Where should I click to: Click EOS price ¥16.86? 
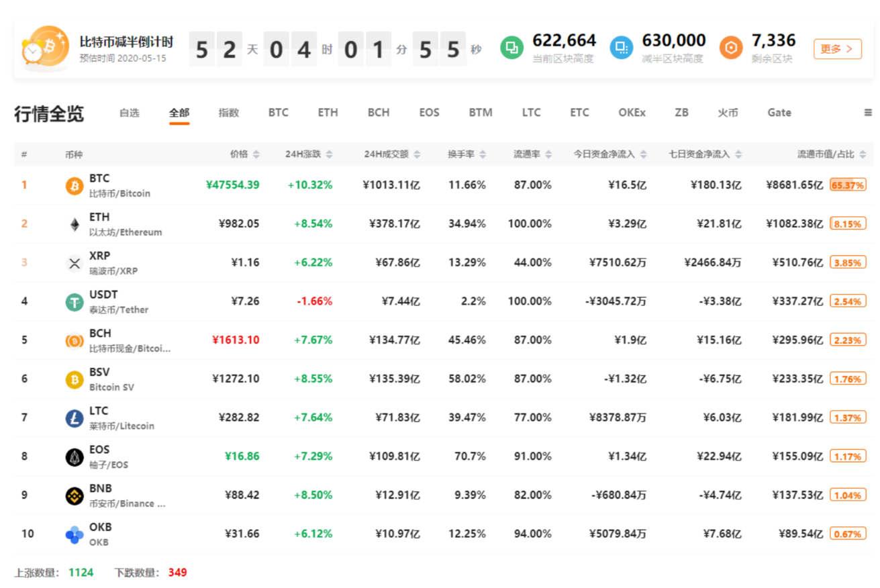[x=242, y=456]
